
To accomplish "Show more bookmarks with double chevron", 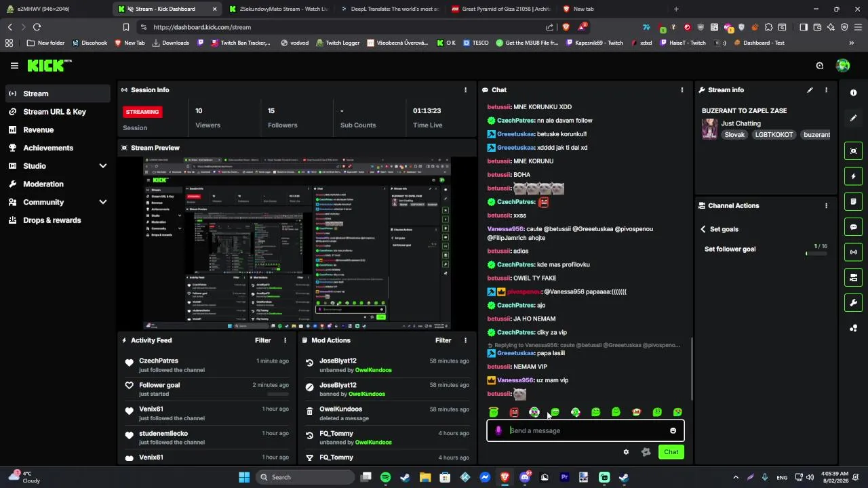I will 852,43.
